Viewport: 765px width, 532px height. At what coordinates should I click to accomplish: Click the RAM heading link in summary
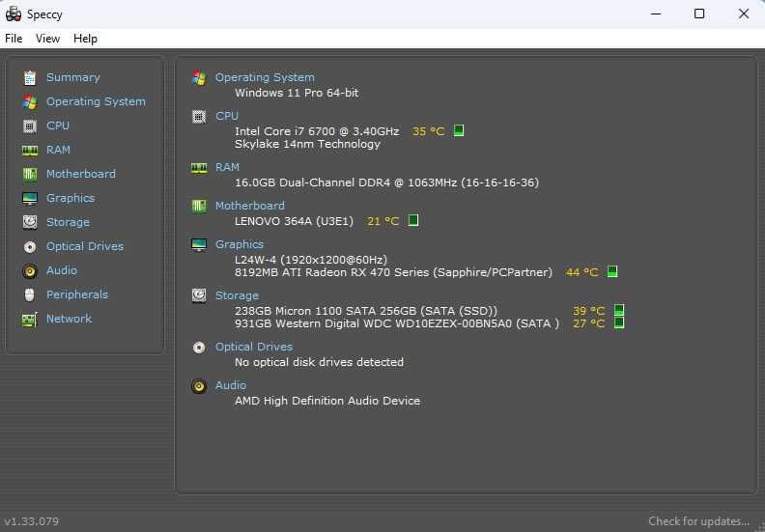click(x=227, y=167)
